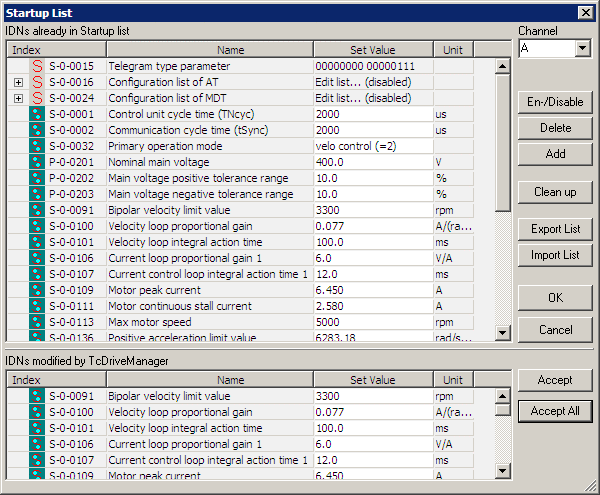Click the Name column header in top list
The height and width of the screenshot is (495, 600).
click(x=210, y=50)
